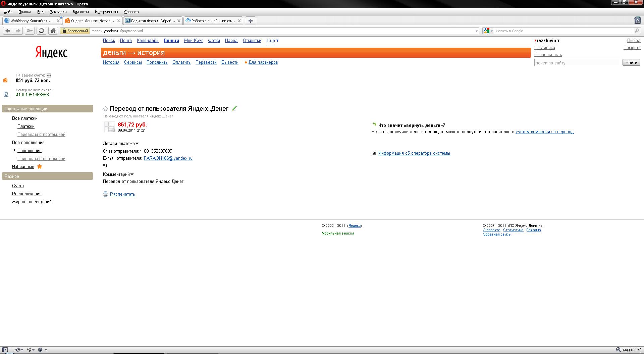644x354 pixels.
Task: Open the Opera Link dropdown arrow
Action: tap(22, 350)
